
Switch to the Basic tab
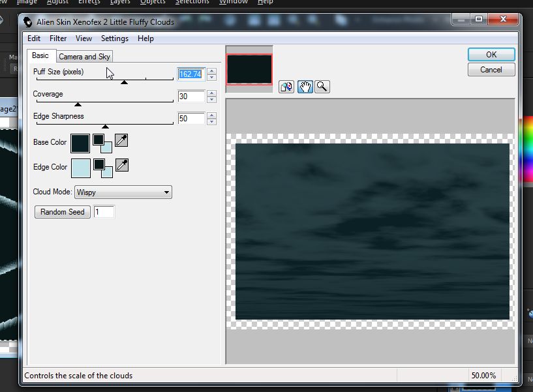(40, 55)
